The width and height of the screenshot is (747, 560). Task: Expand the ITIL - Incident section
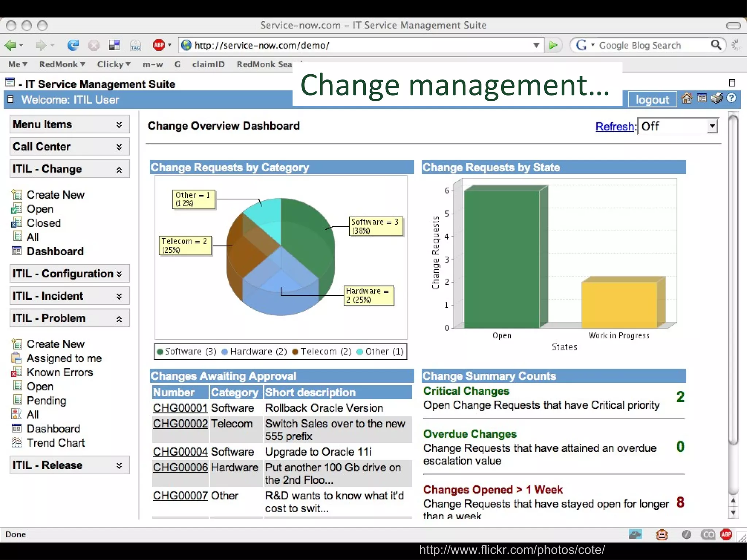(x=119, y=296)
